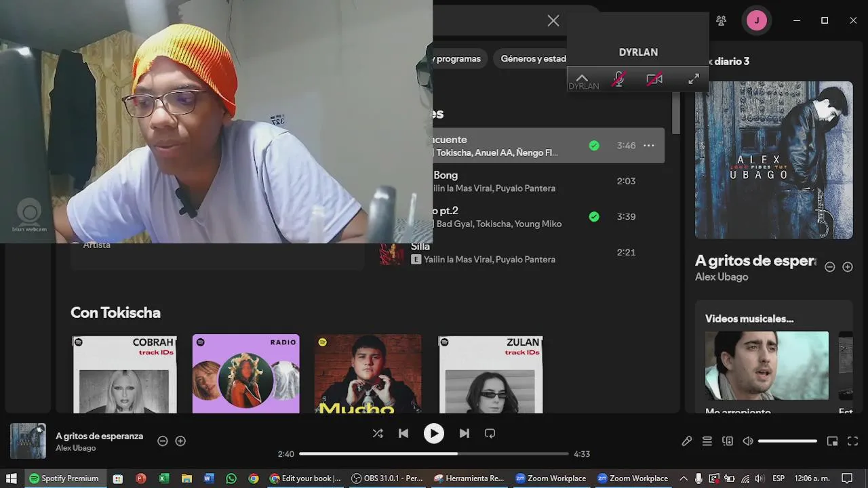Click minus icon in now-playing right panel
The image size is (868, 488).
coord(829,267)
